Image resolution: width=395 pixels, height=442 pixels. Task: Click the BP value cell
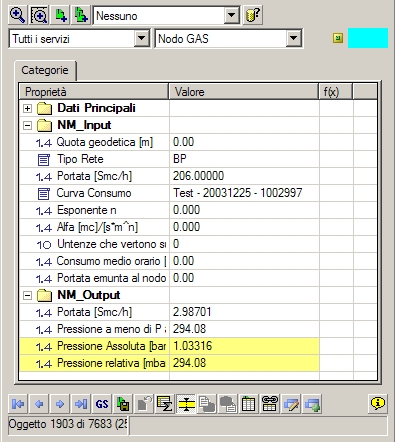coord(244,159)
